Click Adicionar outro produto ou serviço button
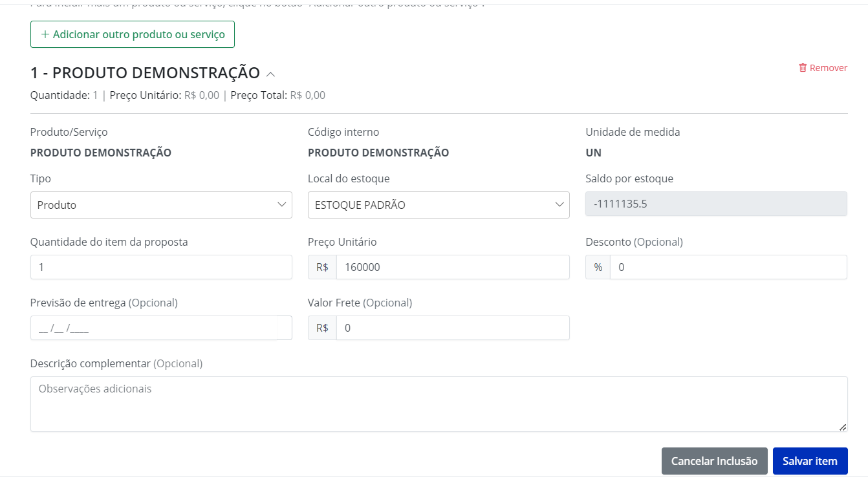Viewport: 868px width, 483px height. click(133, 34)
